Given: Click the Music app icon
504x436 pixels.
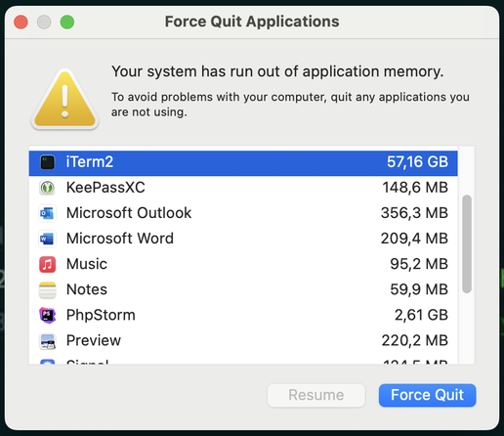Looking at the screenshot, I should 48,264.
